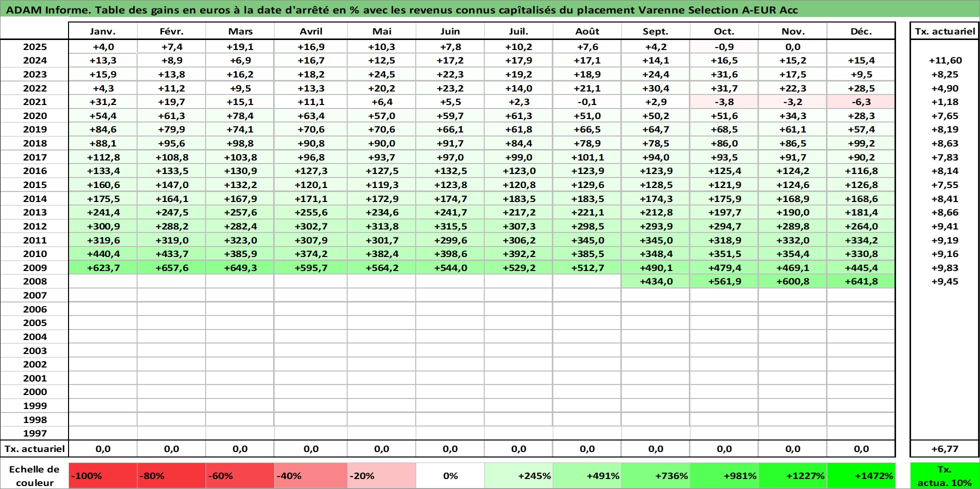
Task: Select the 'Avril' column header
Action: pos(311,31)
